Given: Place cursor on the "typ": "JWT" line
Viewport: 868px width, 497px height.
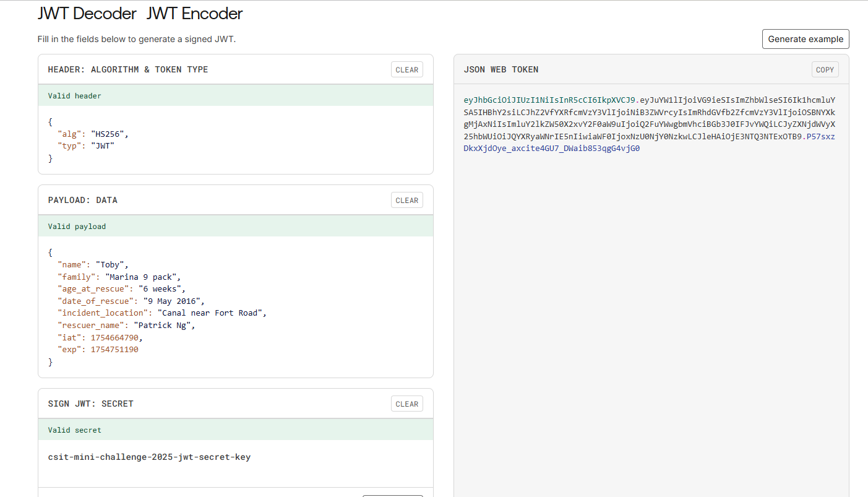Looking at the screenshot, I should point(86,146).
